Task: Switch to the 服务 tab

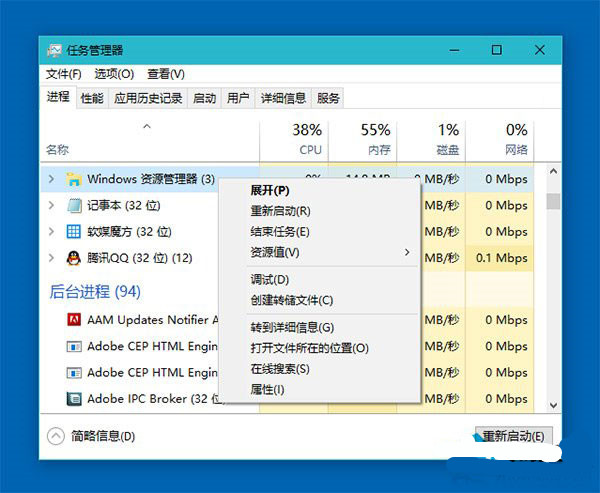Action: [x=328, y=98]
